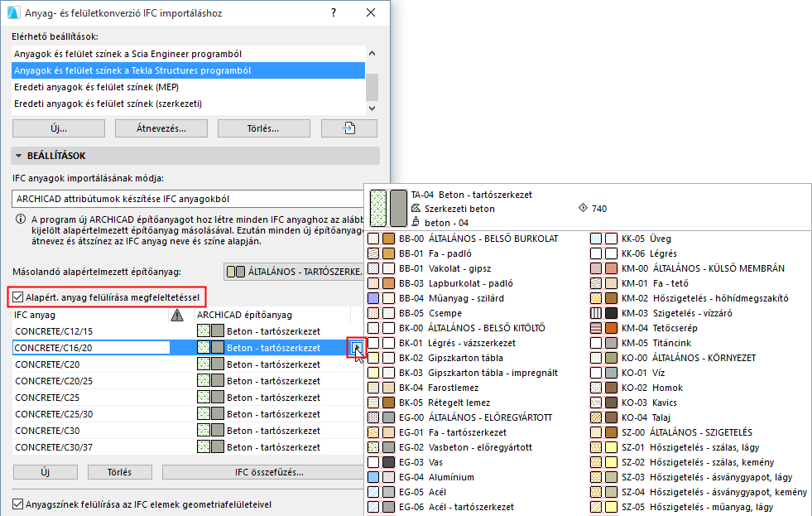Collapse the BEÁLLÍTÁSOK section

tap(17, 156)
